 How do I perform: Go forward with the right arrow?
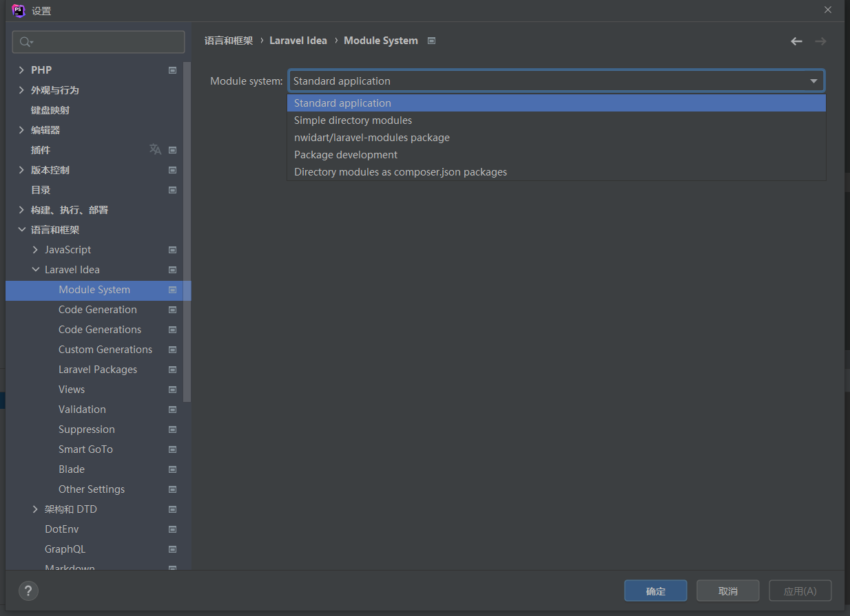820,41
